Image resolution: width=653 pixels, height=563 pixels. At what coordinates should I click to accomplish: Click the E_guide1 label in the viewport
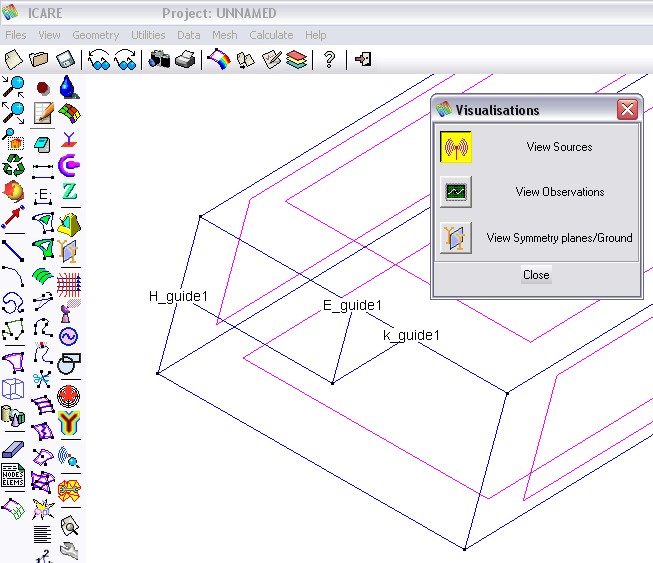click(x=352, y=305)
